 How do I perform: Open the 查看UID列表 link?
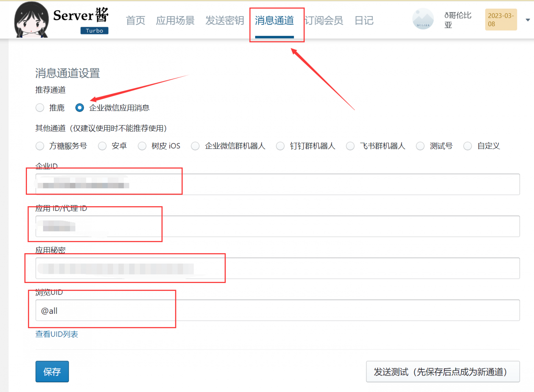click(57, 334)
